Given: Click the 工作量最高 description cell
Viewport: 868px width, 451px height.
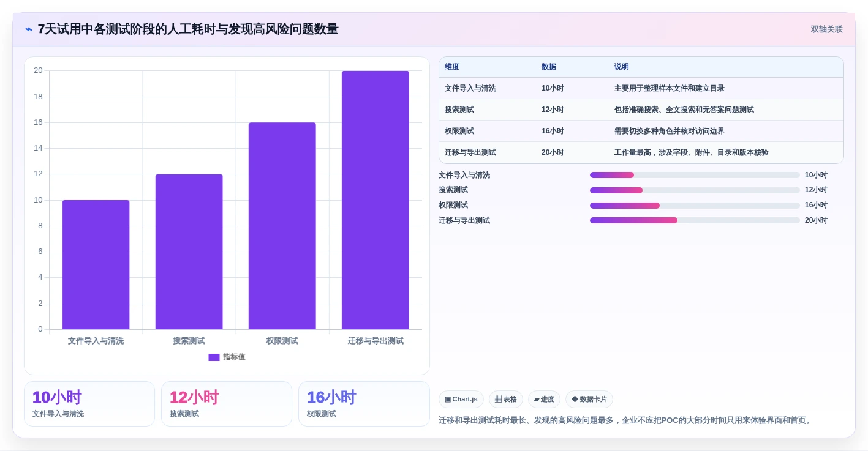Looking at the screenshot, I should click(x=692, y=153).
